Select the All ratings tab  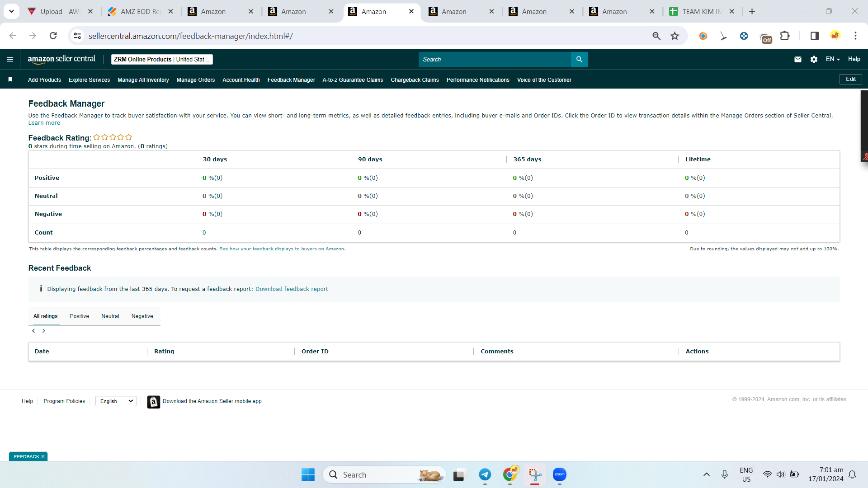pyautogui.click(x=46, y=316)
